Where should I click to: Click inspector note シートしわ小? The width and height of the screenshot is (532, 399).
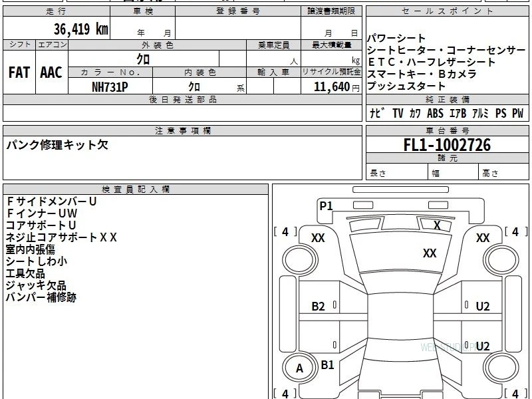[x=37, y=261]
